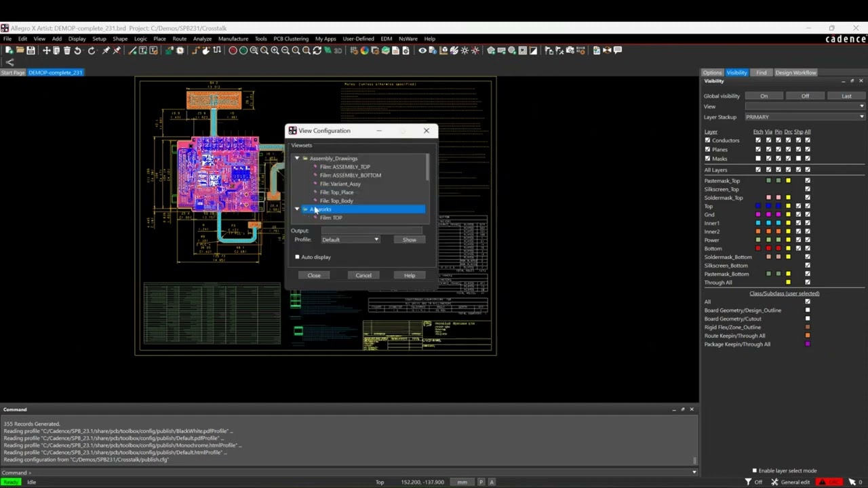
Task: Toggle Class/Subclass All checkbox
Action: (x=808, y=302)
